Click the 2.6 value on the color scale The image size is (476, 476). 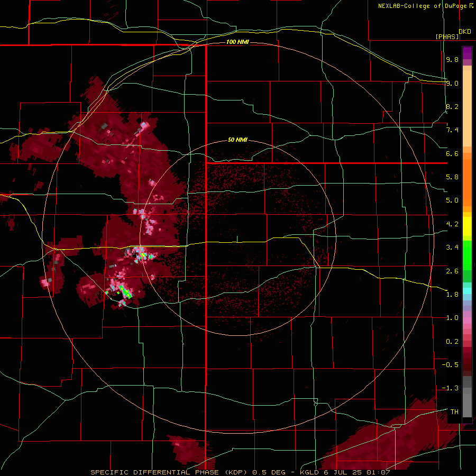[452, 271]
